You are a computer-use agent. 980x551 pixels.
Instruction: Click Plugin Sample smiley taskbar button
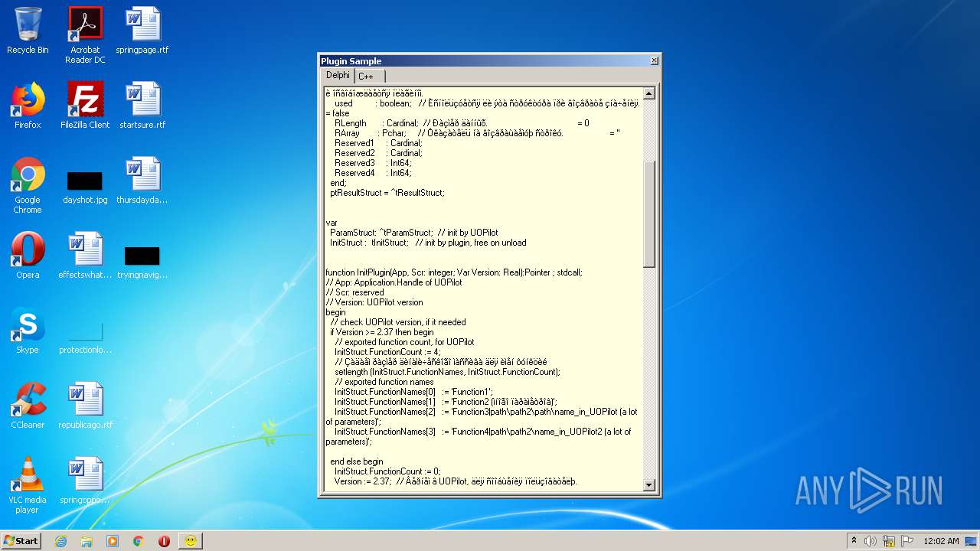coord(190,541)
